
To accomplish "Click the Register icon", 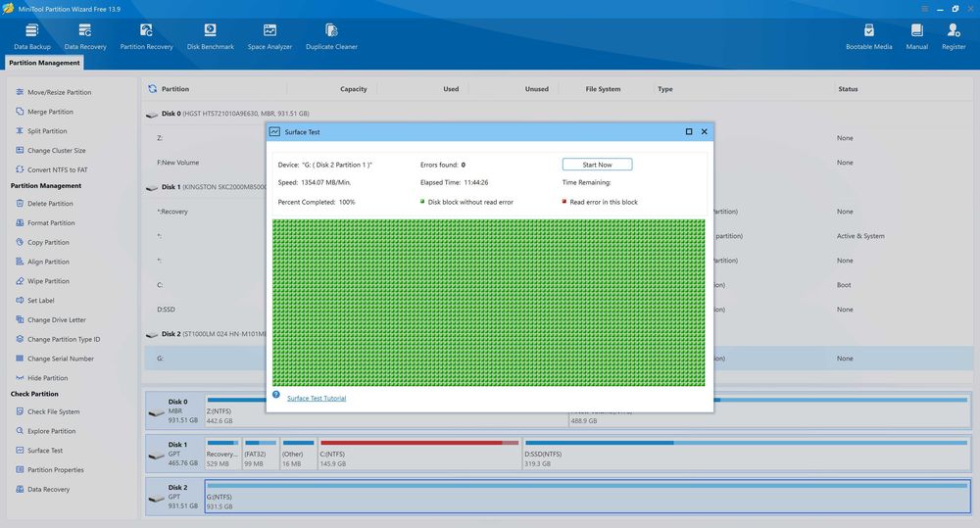I will point(954,37).
